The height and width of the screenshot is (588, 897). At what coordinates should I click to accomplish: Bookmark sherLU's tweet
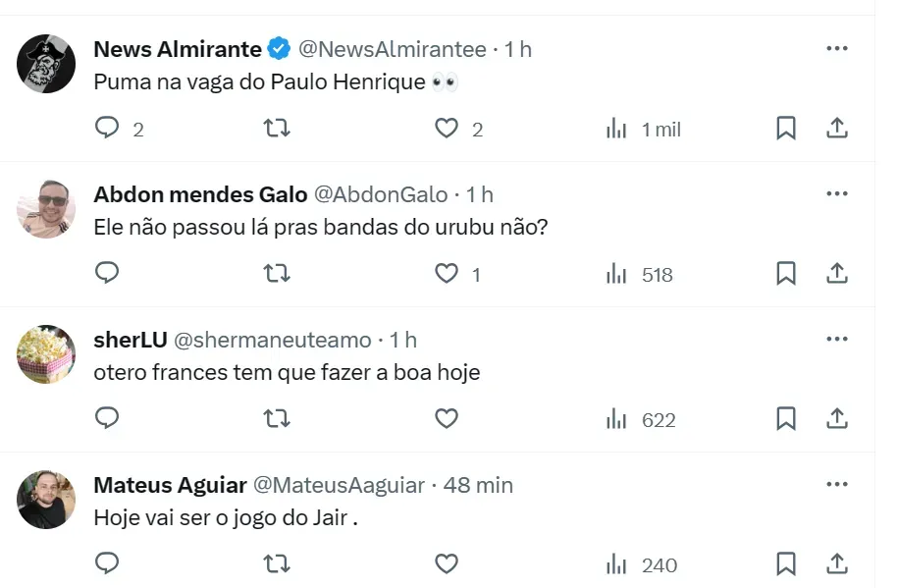(x=786, y=419)
